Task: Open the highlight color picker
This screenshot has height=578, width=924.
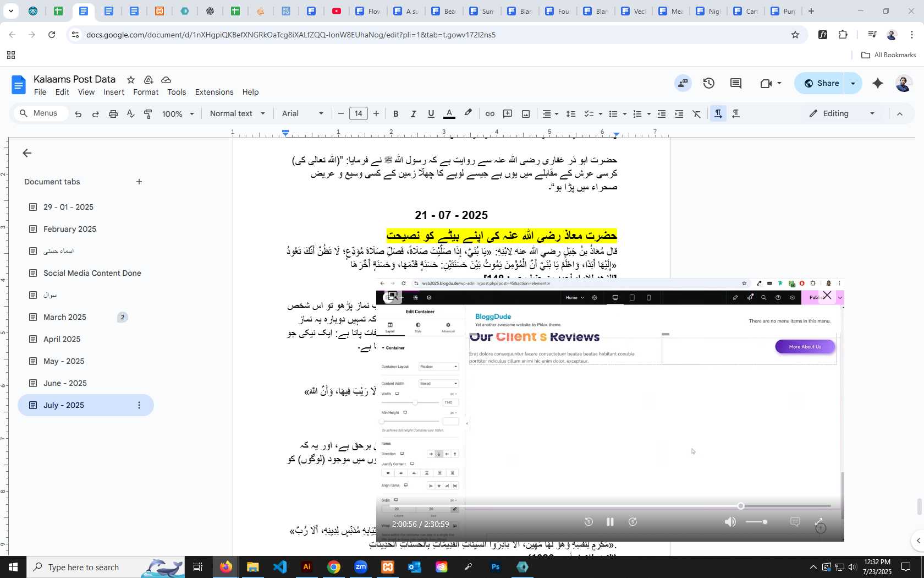Action: pos(468,114)
